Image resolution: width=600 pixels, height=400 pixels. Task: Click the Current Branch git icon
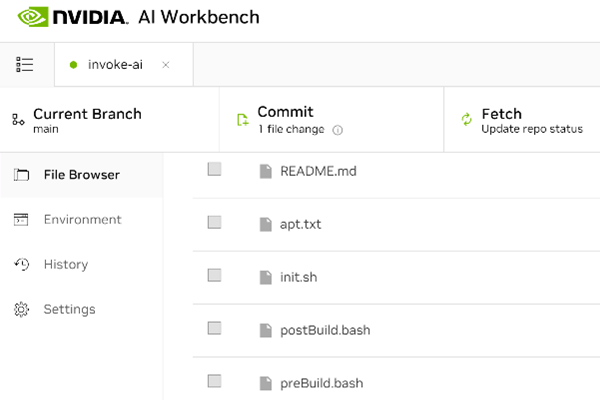coord(18,119)
